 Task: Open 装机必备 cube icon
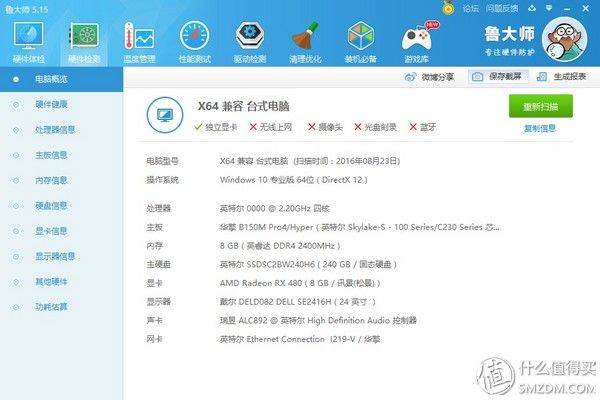(x=360, y=36)
